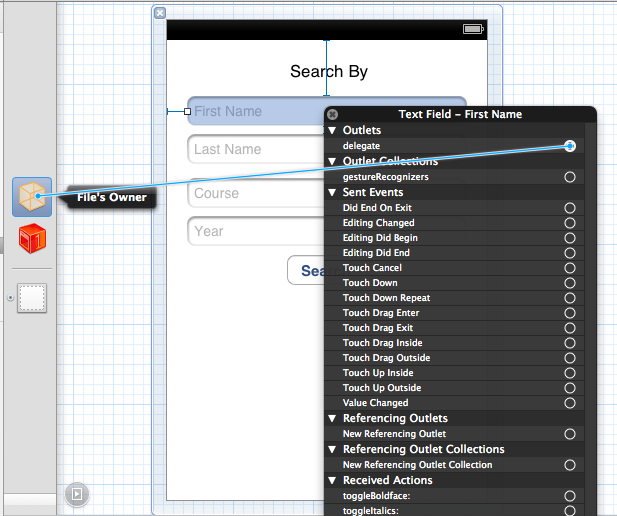Click the Touch Up Outside connection circle
The width and height of the screenshot is (617, 516).
pos(570,388)
